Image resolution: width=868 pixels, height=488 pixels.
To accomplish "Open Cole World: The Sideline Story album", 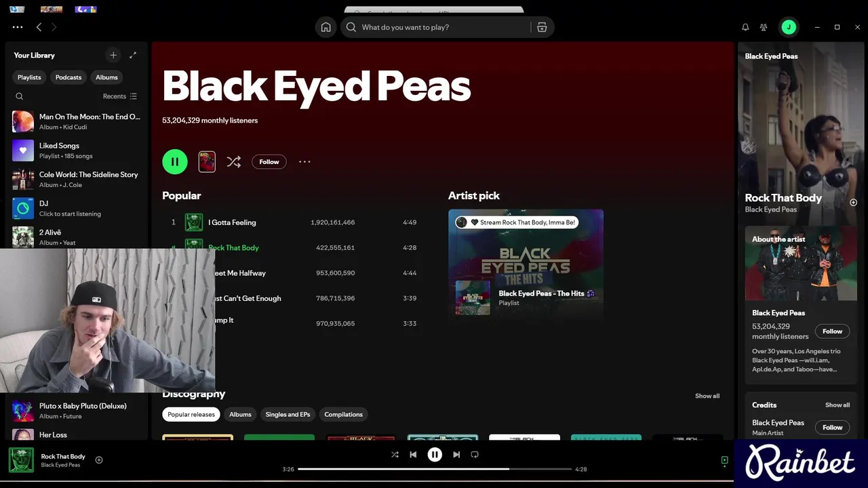I will tap(77, 180).
